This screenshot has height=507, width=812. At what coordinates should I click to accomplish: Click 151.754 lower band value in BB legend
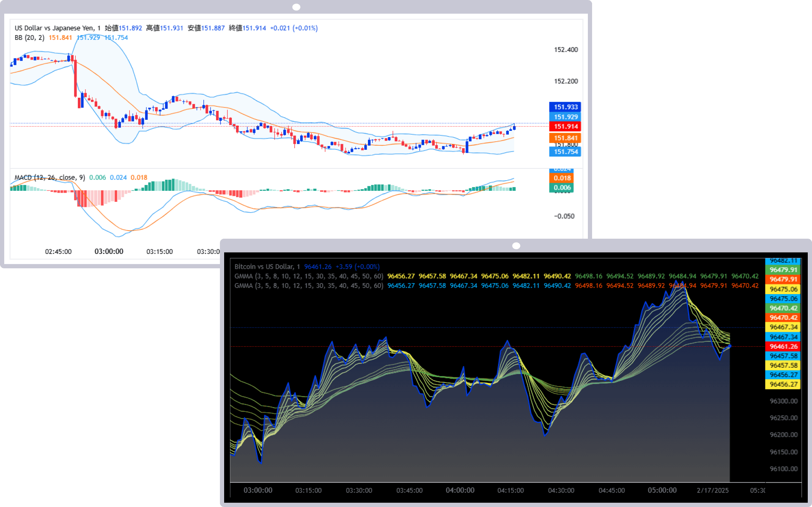point(116,38)
